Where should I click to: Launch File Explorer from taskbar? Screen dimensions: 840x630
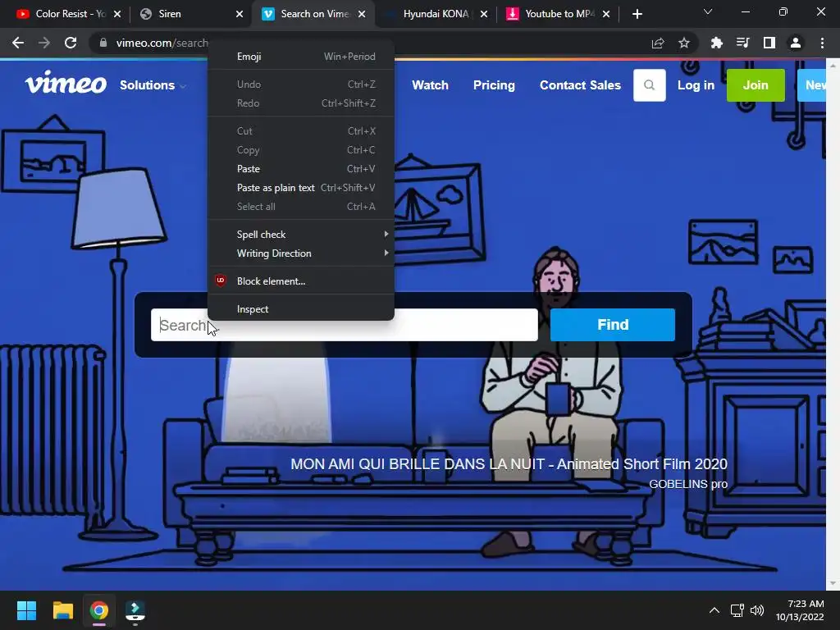62,610
